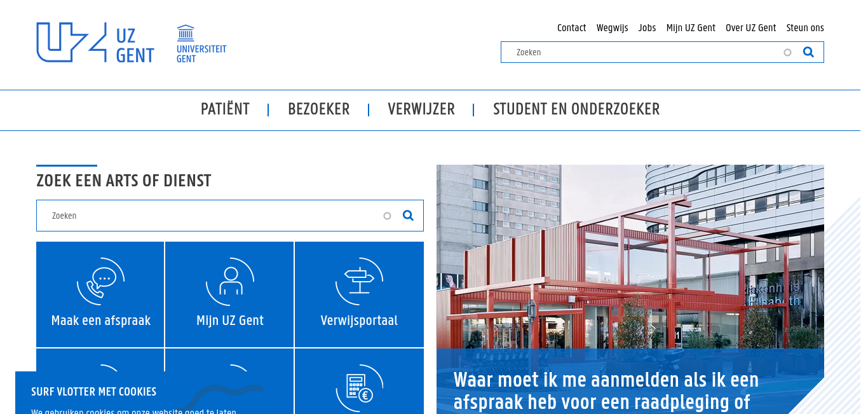This screenshot has width=868, height=414.
Task: Go to the Jobs page
Action: [647, 28]
